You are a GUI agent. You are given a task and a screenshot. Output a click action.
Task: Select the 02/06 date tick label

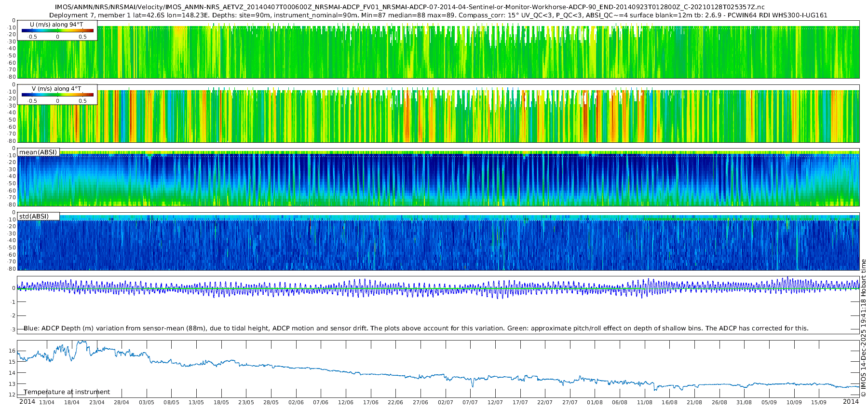pyautogui.click(x=296, y=402)
